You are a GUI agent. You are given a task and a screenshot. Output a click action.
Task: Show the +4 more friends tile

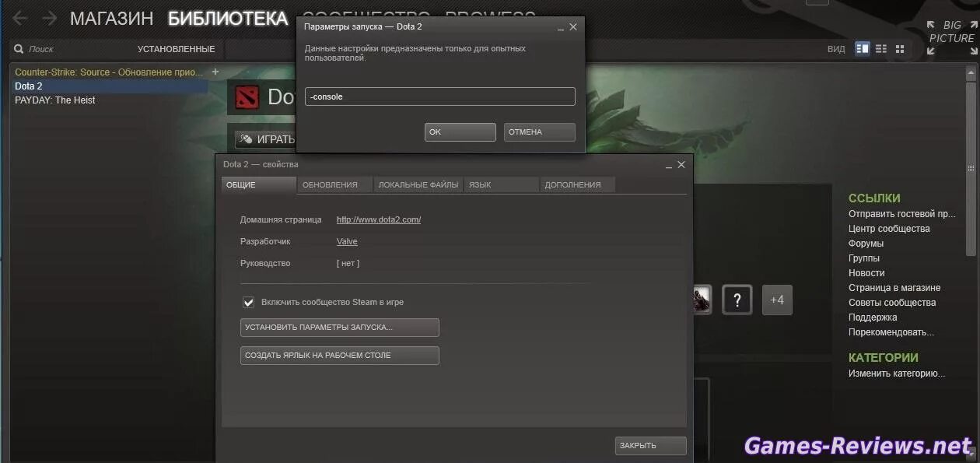777,300
